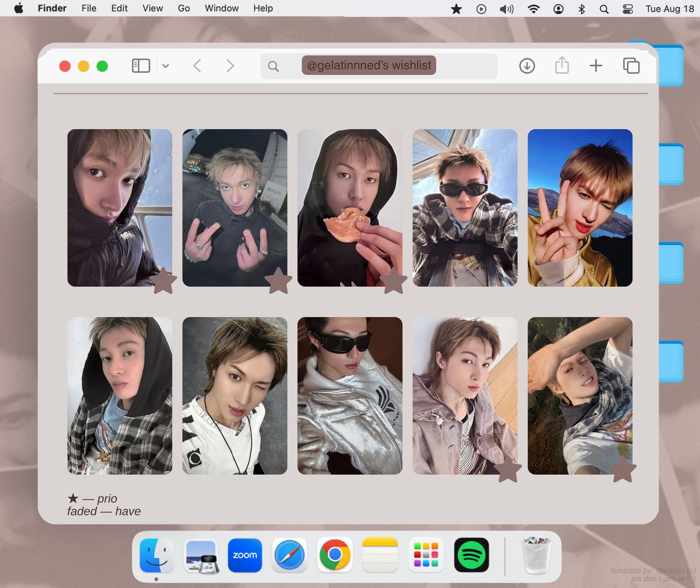
Task: Select the photocard of person eating bread
Action: pos(350,208)
